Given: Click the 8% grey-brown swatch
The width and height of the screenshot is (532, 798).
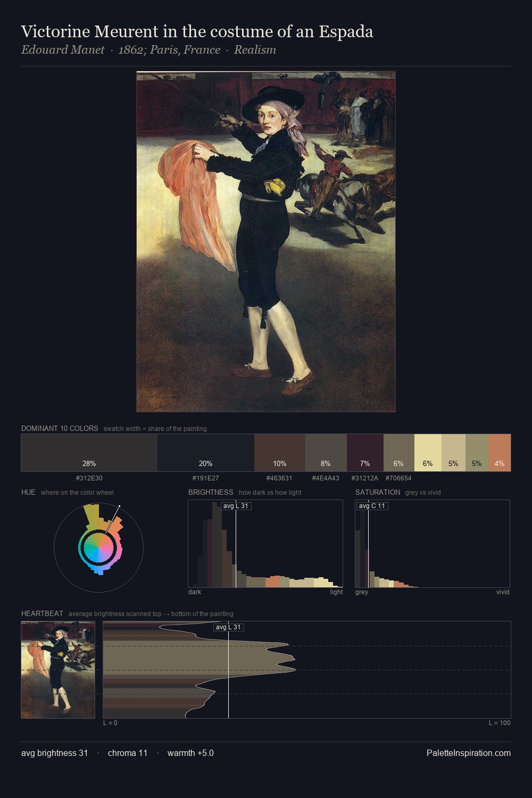Looking at the screenshot, I should [326, 453].
